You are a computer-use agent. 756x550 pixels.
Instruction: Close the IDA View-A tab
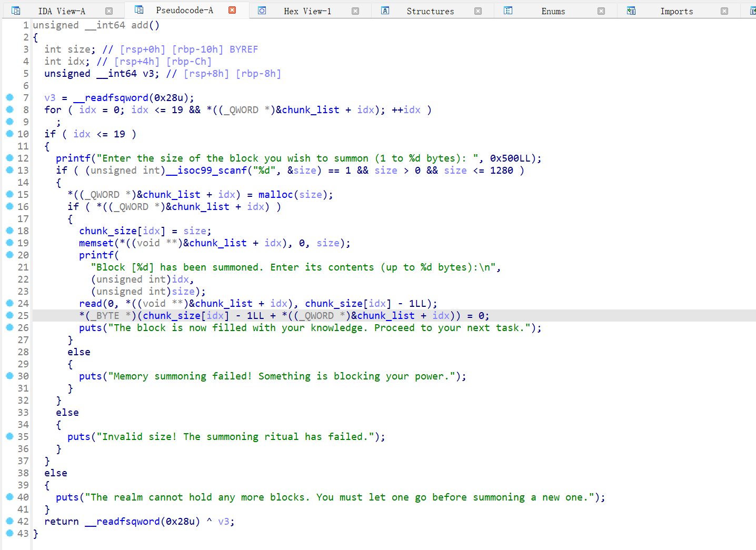point(109,11)
